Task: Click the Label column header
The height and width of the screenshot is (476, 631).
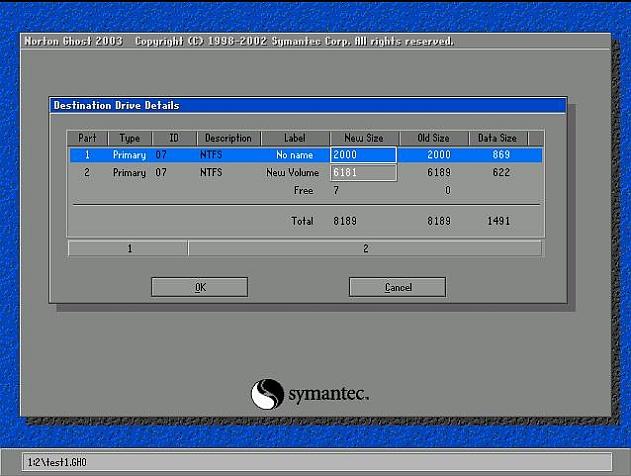Action: point(295,138)
